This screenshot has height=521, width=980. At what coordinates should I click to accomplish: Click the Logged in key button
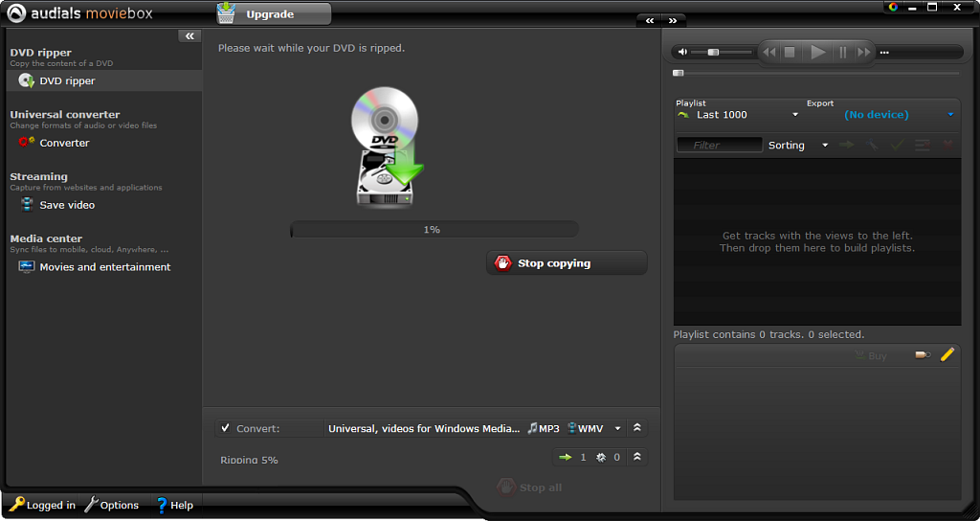click(x=42, y=505)
